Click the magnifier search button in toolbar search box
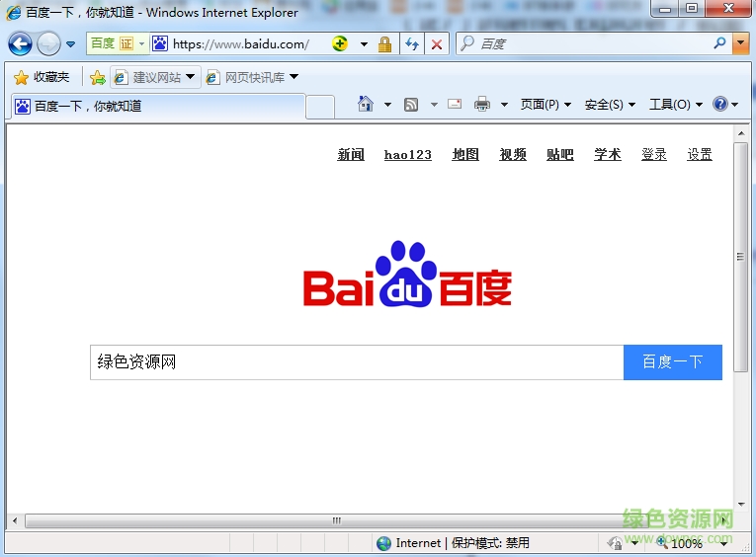This screenshot has width=756, height=557. click(x=719, y=43)
